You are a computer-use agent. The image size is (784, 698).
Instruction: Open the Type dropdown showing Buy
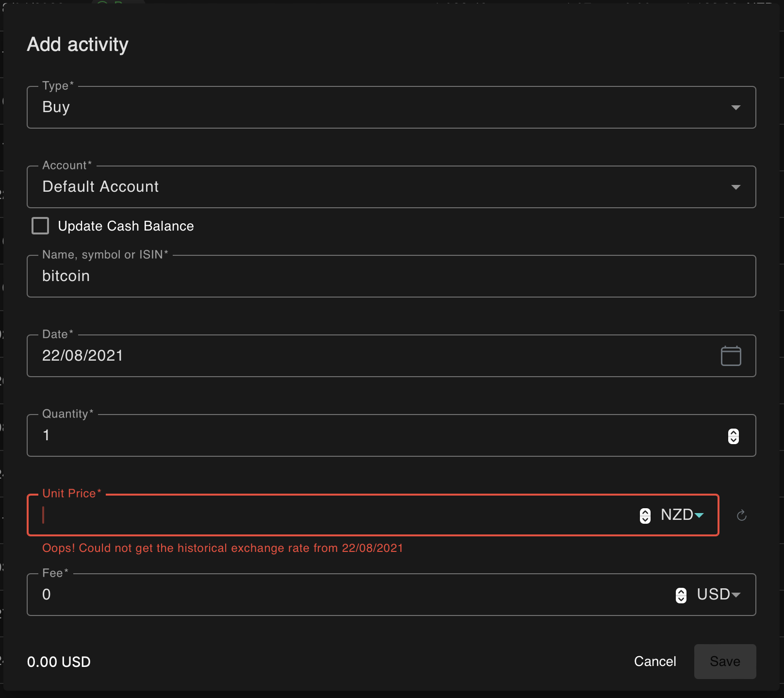click(x=736, y=107)
